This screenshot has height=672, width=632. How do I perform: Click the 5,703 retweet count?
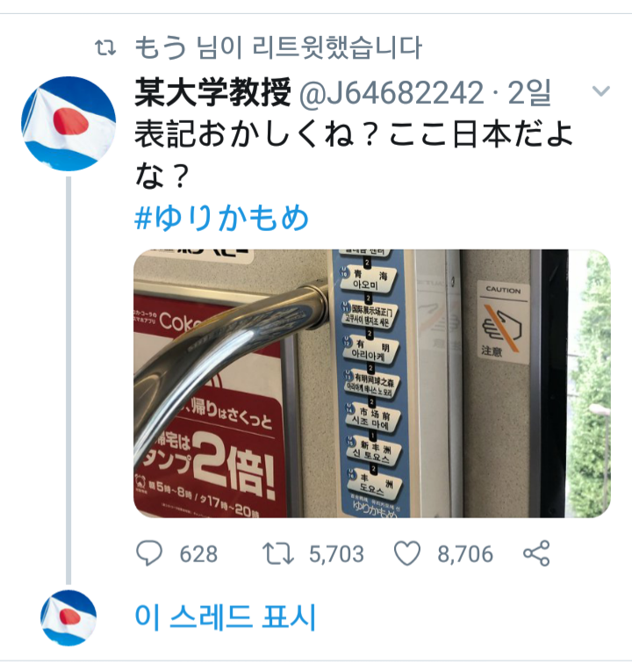click(336, 554)
